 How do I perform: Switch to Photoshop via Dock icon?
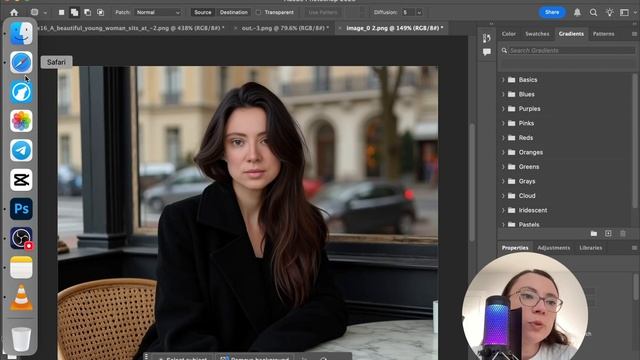tap(21, 209)
